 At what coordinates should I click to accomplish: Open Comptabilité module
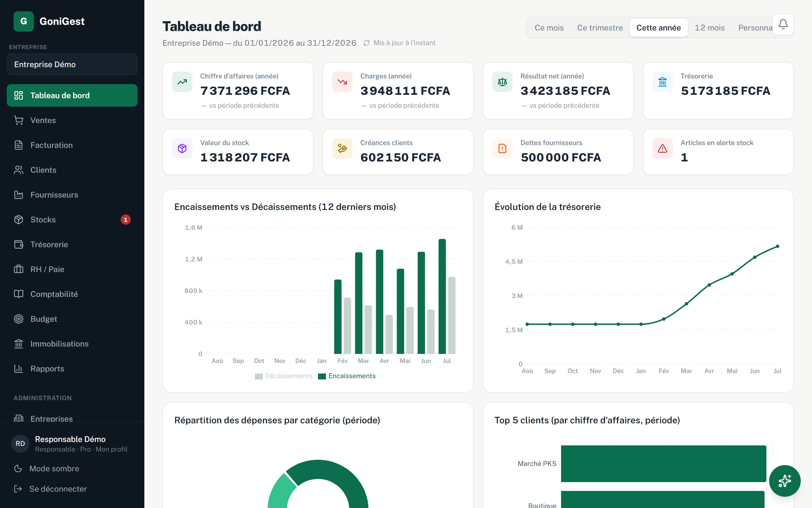pyautogui.click(x=72, y=294)
